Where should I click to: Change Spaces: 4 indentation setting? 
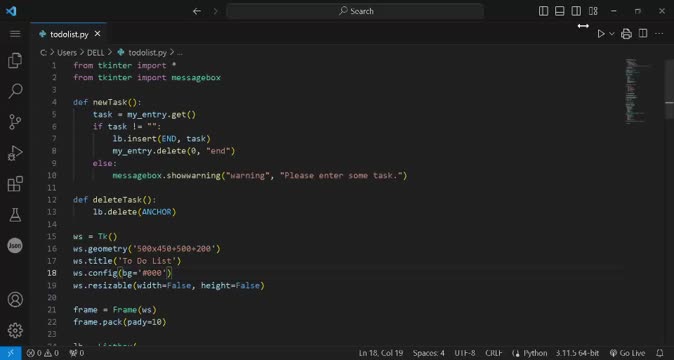429,353
